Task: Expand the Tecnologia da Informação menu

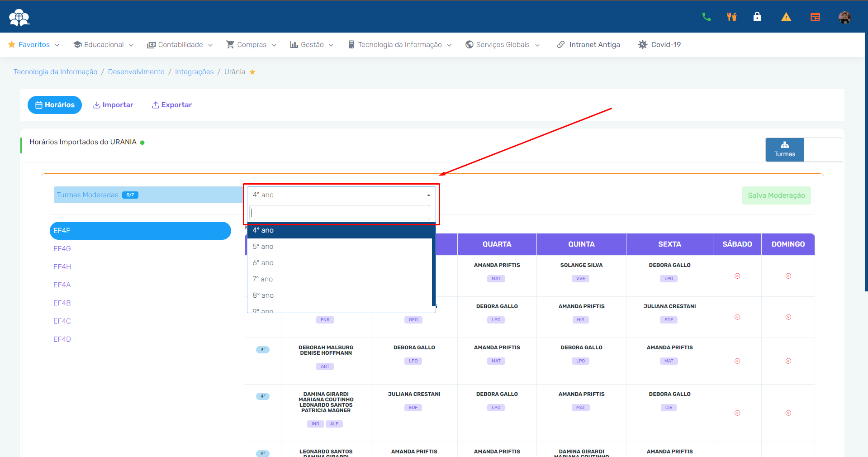Action: pos(399,45)
